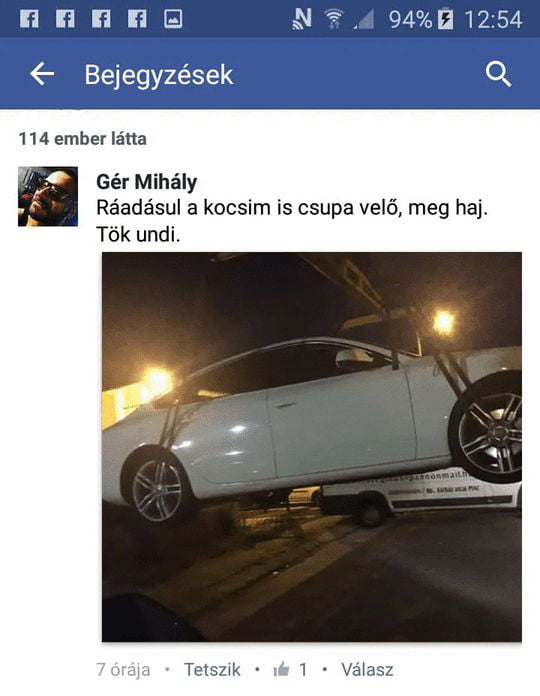
Task: Tap the 114 ember látta view count
Action: click(x=83, y=139)
